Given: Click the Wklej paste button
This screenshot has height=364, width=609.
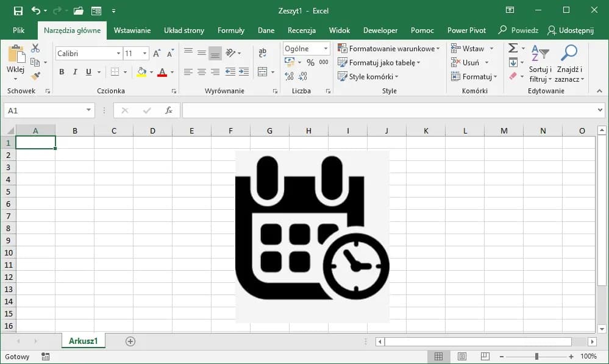Looking at the screenshot, I should pos(15,62).
